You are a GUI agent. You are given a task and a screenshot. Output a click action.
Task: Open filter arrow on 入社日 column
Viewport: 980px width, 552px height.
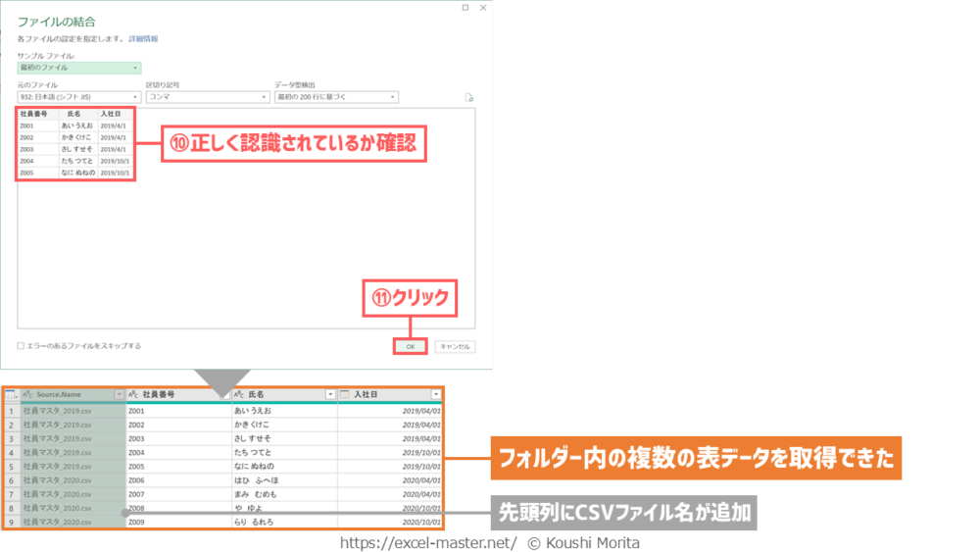point(436,394)
